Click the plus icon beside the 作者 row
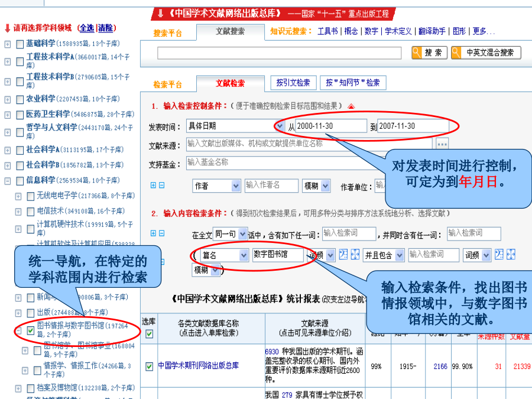Screen dimensions: 532x399 click(153, 185)
